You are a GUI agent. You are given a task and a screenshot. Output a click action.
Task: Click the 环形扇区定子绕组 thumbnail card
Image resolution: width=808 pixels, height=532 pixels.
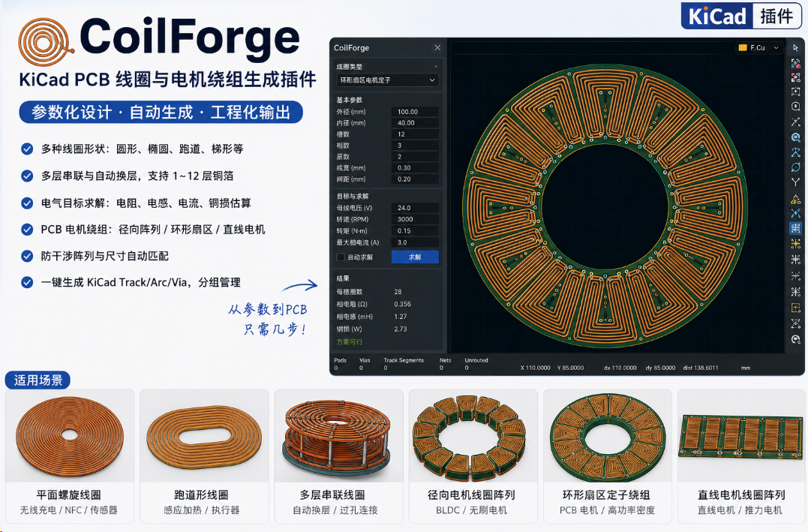608,456
